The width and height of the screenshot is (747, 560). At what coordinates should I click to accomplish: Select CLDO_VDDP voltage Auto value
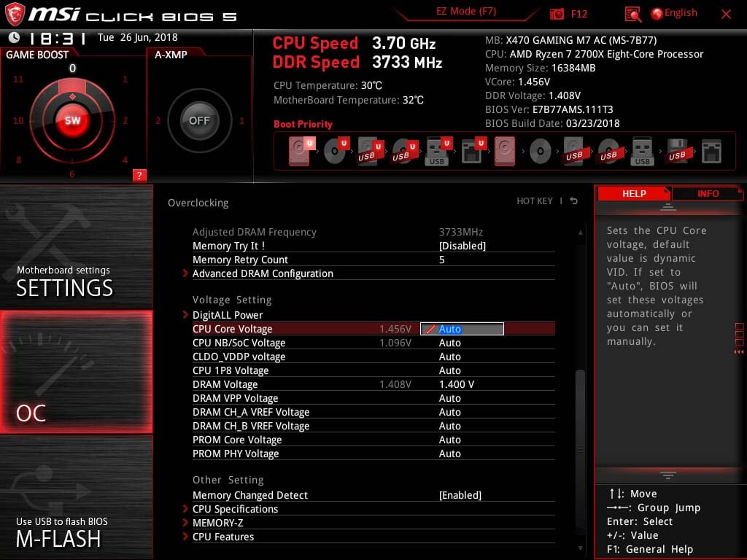[449, 357]
